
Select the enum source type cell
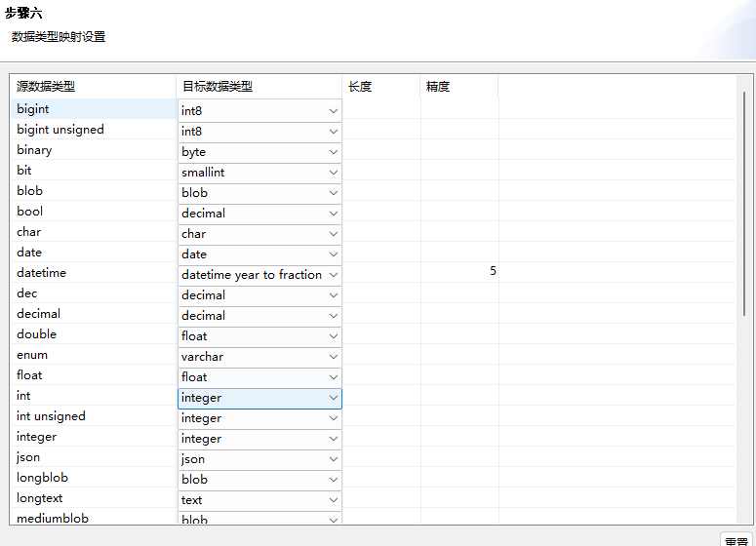[x=94, y=355]
